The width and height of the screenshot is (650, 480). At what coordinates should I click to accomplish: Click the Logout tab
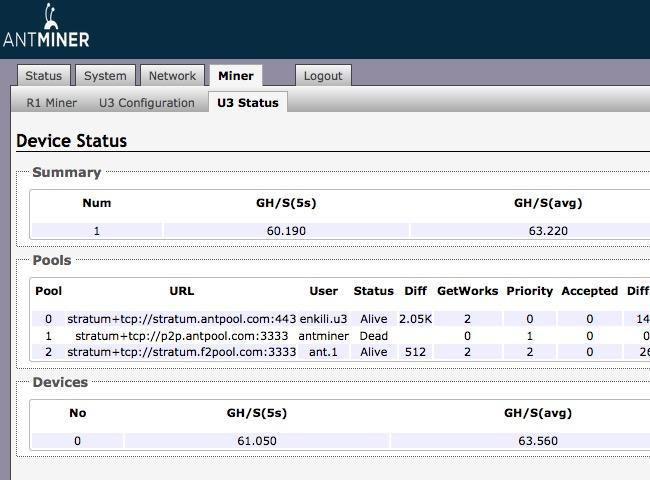point(323,75)
